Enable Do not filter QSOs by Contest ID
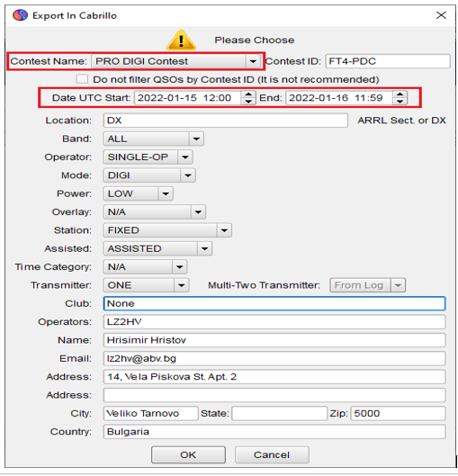This screenshot has width=458, height=476. click(82, 79)
